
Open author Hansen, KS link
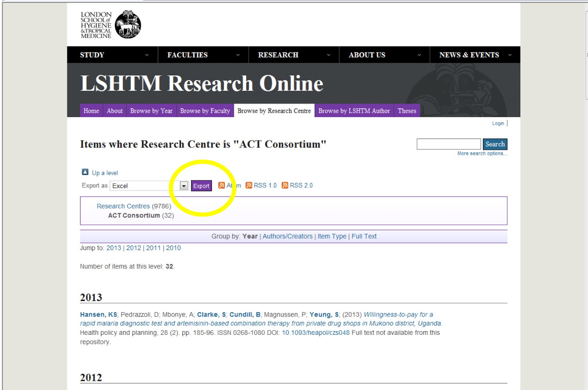(x=98, y=315)
